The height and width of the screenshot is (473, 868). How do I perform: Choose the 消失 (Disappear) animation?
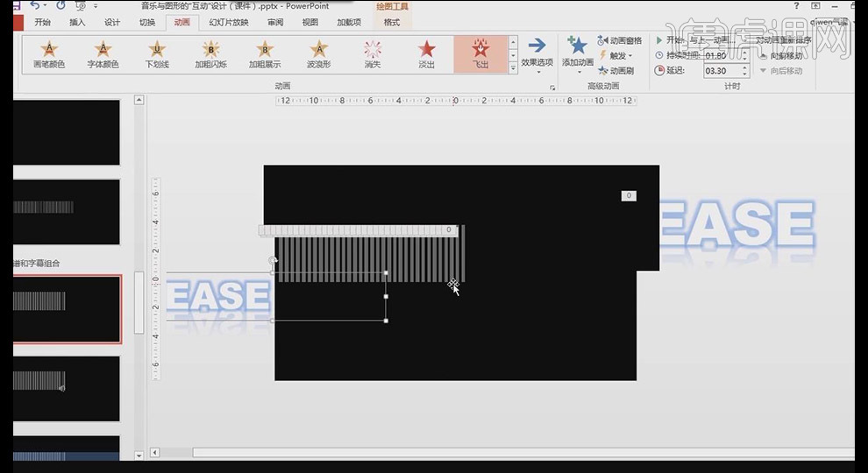tap(373, 53)
